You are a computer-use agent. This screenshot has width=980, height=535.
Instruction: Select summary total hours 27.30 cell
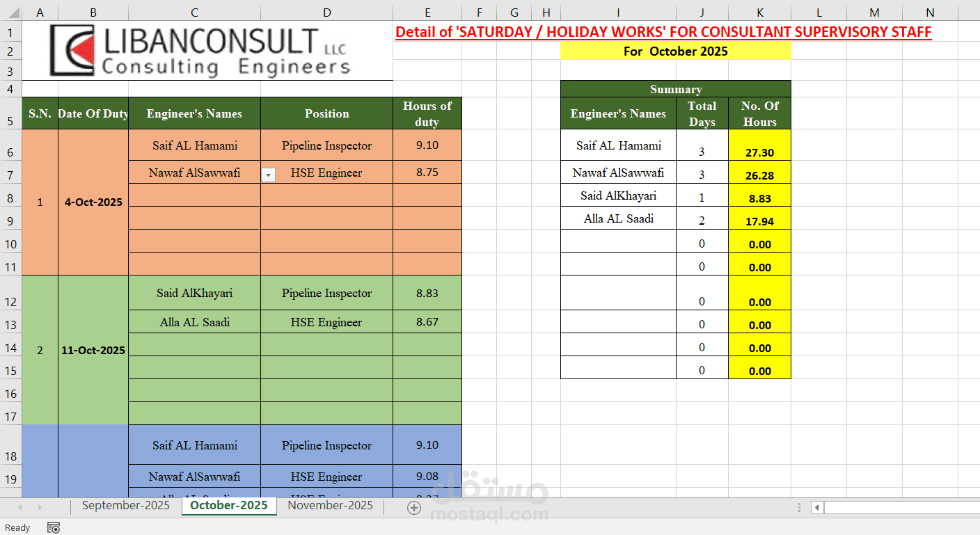[x=759, y=145]
